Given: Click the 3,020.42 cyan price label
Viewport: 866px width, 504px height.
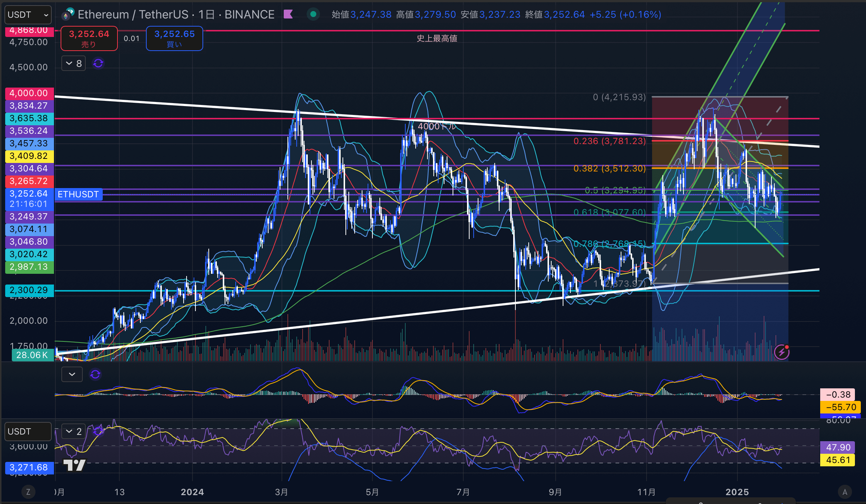Looking at the screenshot, I should [29, 254].
